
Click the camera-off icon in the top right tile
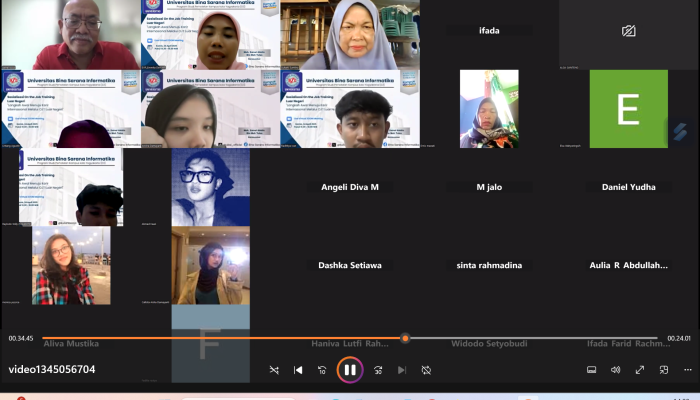(628, 31)
